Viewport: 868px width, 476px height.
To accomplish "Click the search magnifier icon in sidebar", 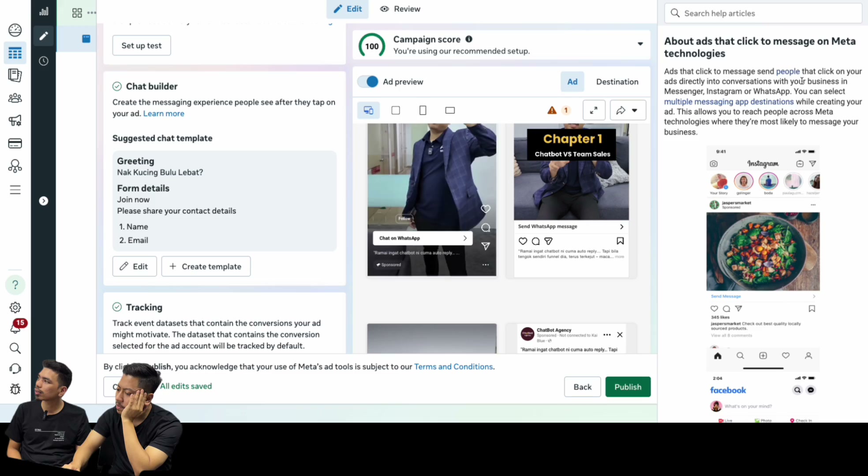I will 15,348.
